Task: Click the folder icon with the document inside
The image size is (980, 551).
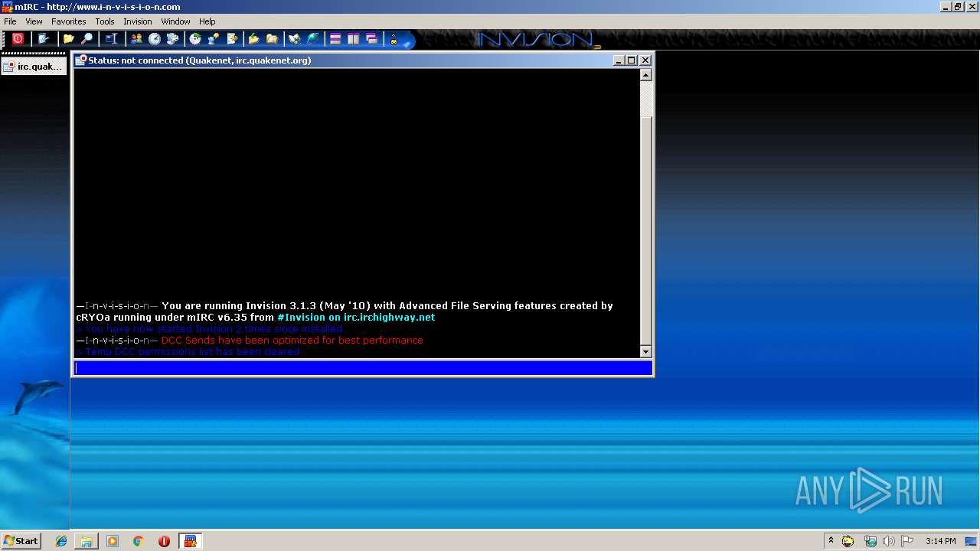Action: click(x=272, y=39)
